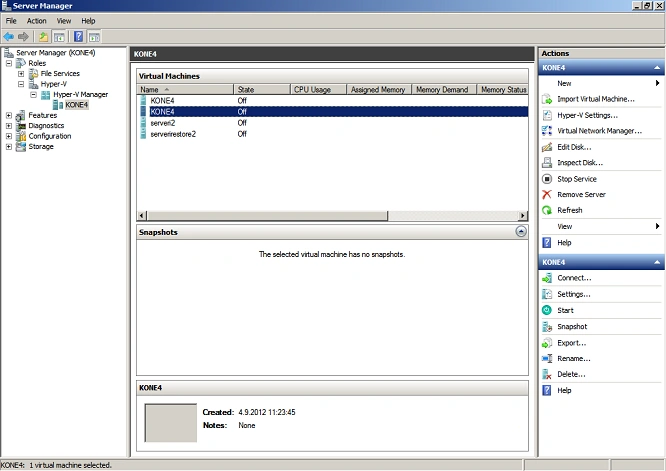Screen dimensions: 666x471
Task: Select KONE4 under Hyper-V Manager tree
Action: click(76, 105)
